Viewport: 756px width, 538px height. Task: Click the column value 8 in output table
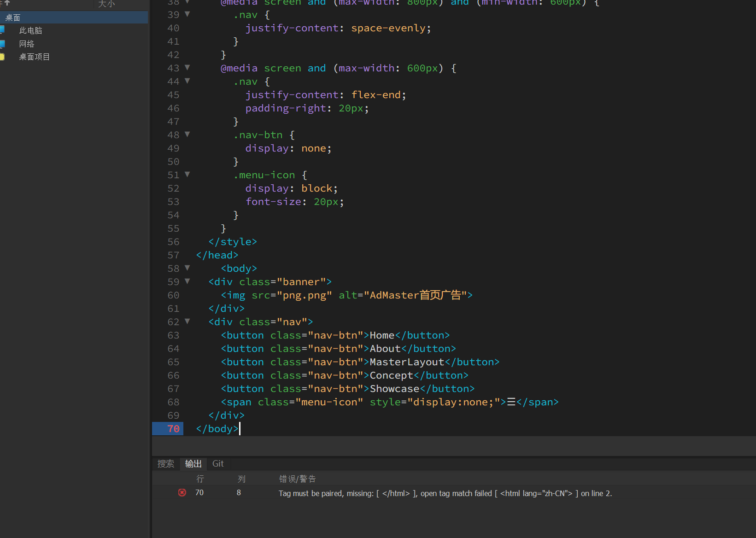click(239, 492)
